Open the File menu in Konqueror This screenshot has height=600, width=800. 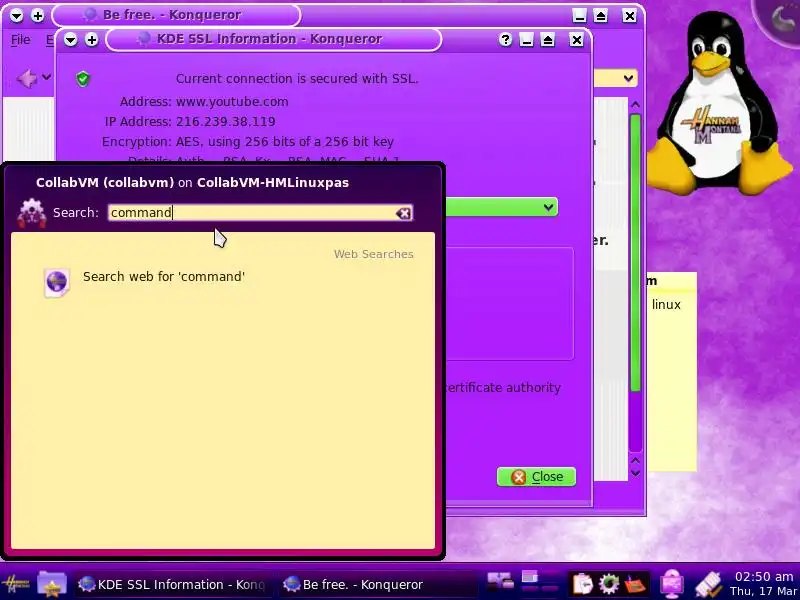[20, 39]
